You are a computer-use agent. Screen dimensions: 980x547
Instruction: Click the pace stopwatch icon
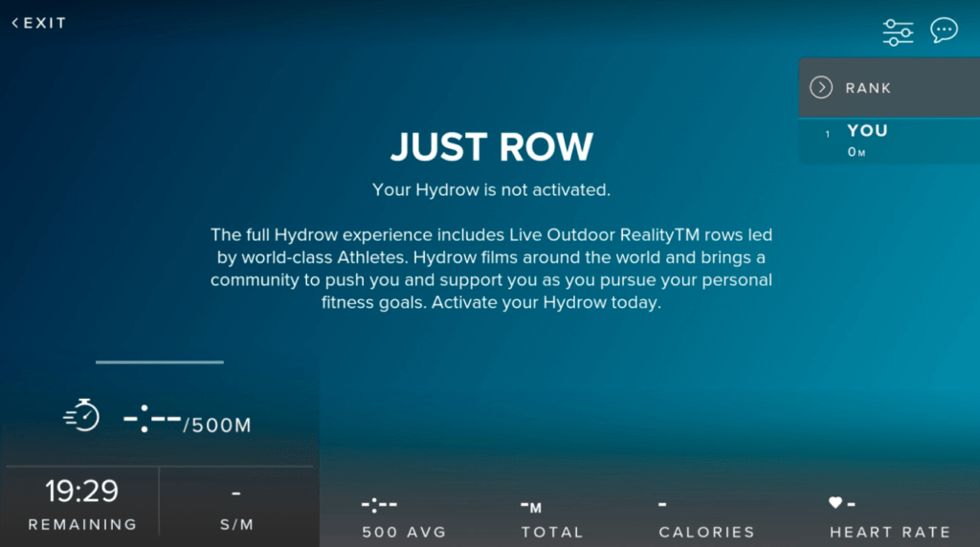(x=82, y=415)
